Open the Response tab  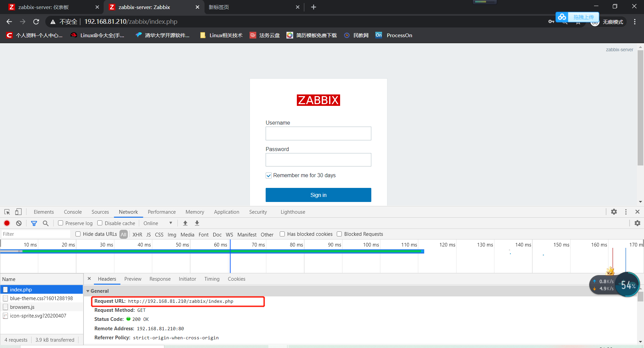[x=160, y=279]
